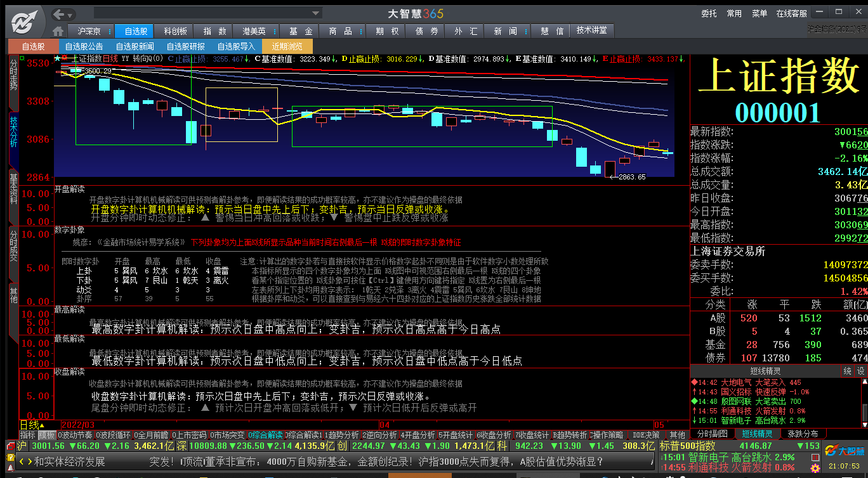Click the home icon in navigation bar

click(58, 31)
